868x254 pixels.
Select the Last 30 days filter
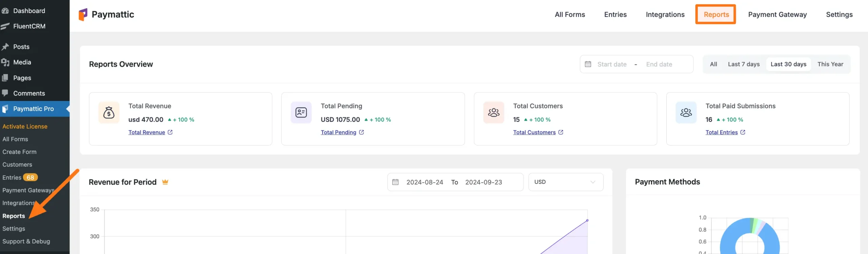pos(788,64)
